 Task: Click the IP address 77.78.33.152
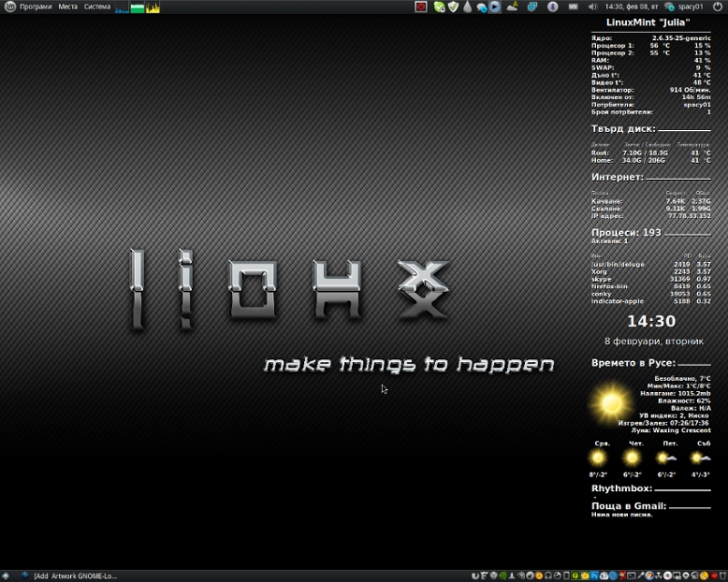tap(690, 216)
